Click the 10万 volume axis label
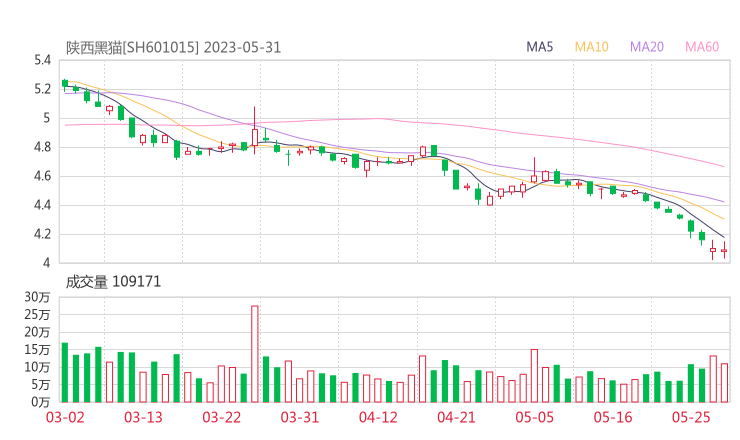Image resolution: width=740 pixels, height=440 pixels. click(37, 367)
